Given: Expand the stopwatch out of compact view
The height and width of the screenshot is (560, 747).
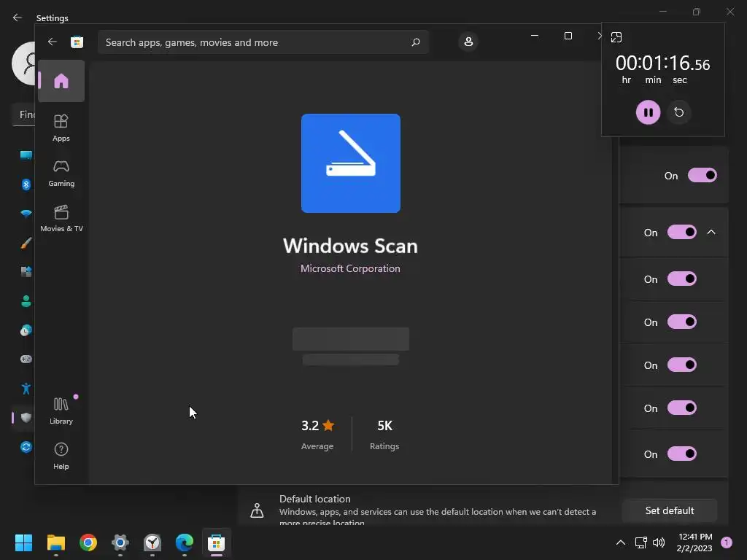Looking at the screenshot, I should point(616,37).
